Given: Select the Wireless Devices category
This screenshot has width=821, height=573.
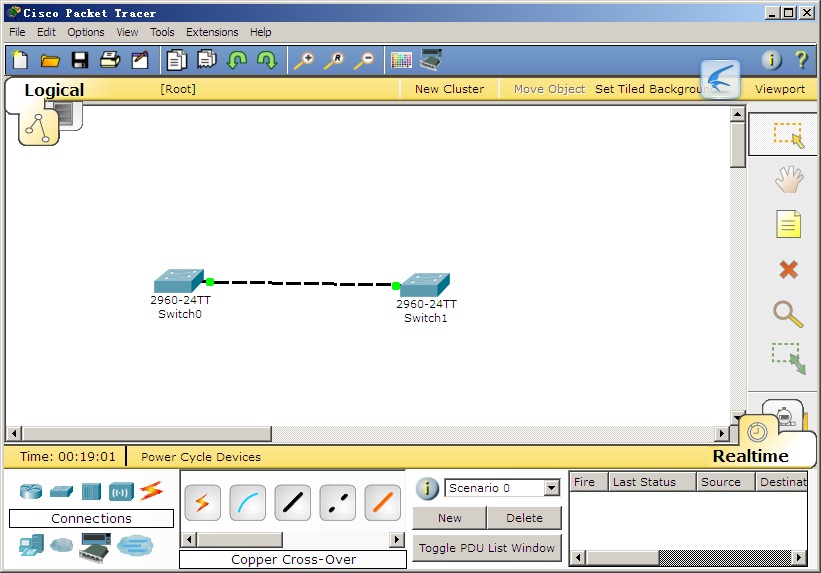Looking at the screenshot, I should pyautogui.click(x=121, y=492).
